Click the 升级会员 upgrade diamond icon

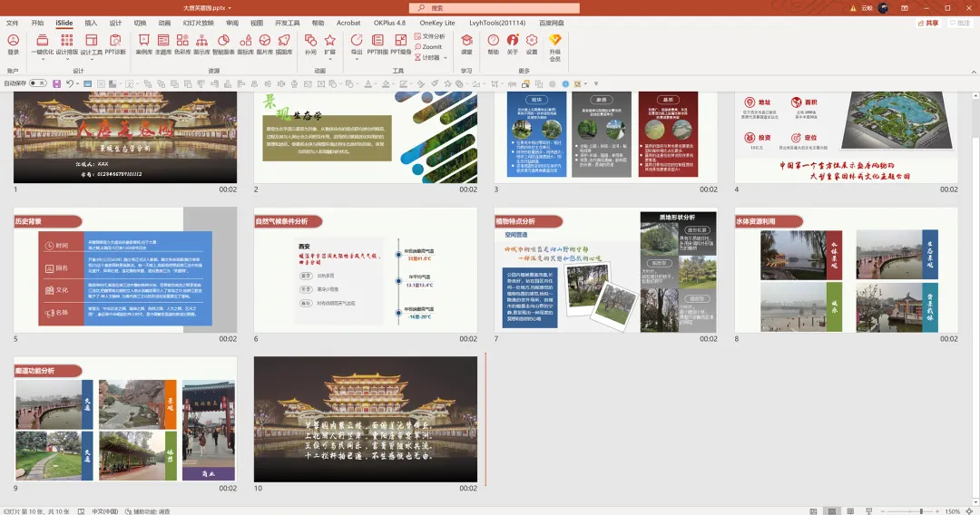point(555,47)
